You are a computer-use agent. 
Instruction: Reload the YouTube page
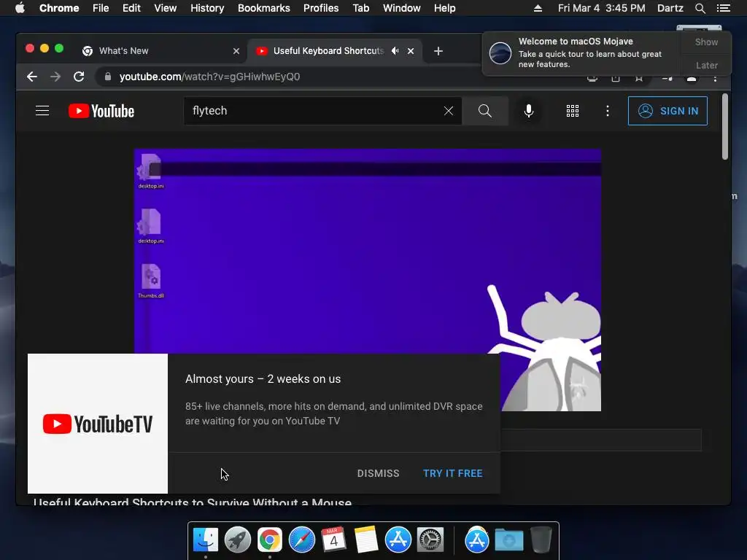coord(79,77)
